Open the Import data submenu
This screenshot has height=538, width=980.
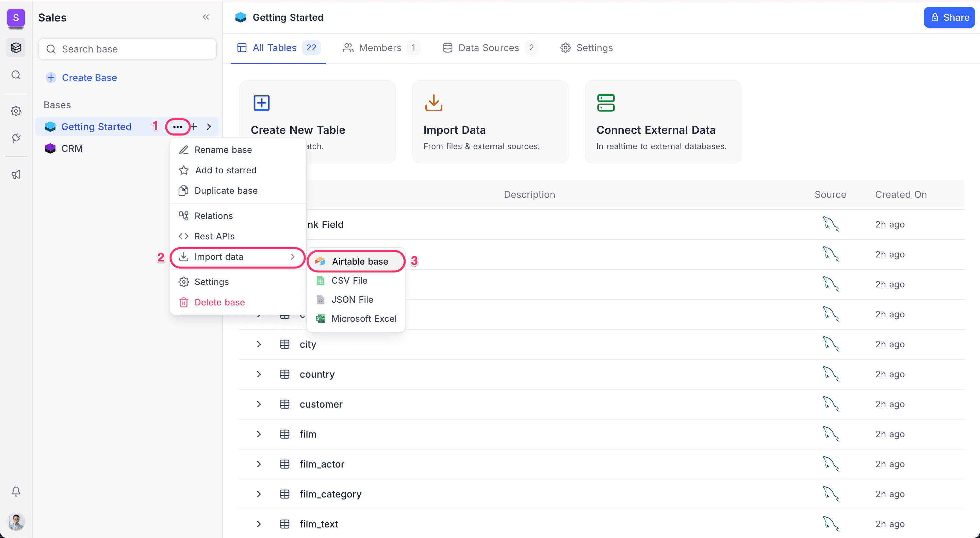click(238, 257)
